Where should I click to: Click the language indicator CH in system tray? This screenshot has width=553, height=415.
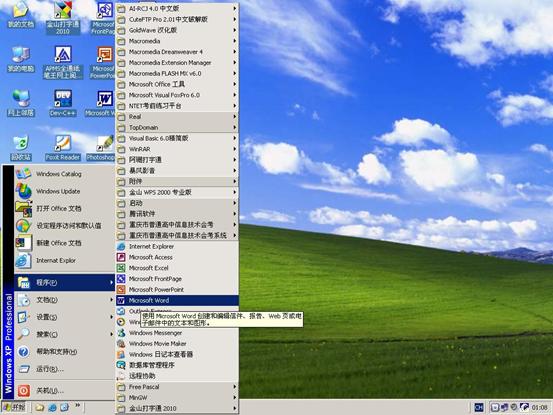[479, 407]
